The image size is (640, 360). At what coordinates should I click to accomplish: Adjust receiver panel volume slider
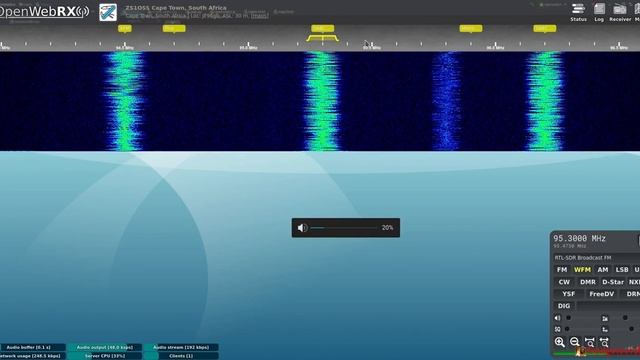581,318
